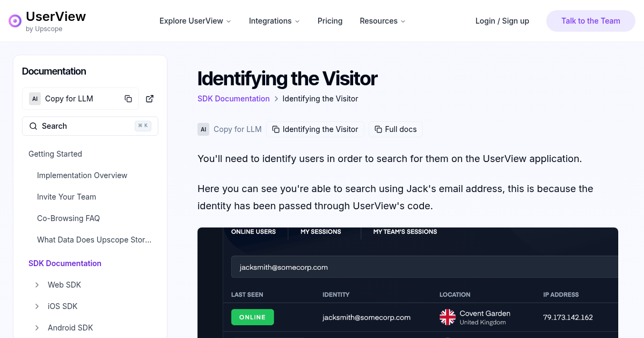Click Copy for LLM text under the breadcrumb
This screenshot has width=644, height=338.
point(238,129)
